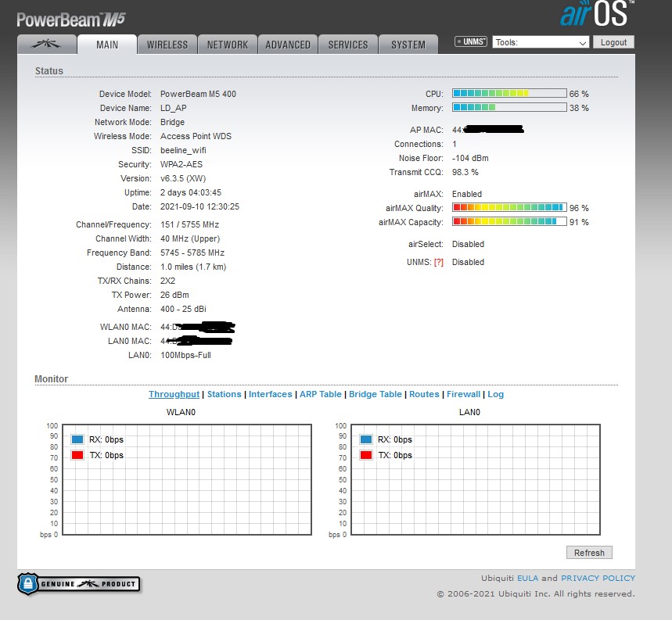The height and width of the screenshot is (620, 672).
Task: Click the airSelect Disabled status
Action: tap(468, 245)
